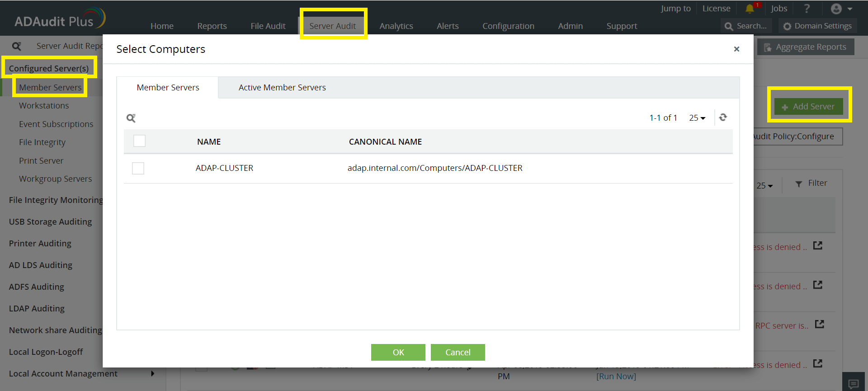The image size is (868, 391).
Task: Open the Server Audit tab
Action: [x=333, y=26]
